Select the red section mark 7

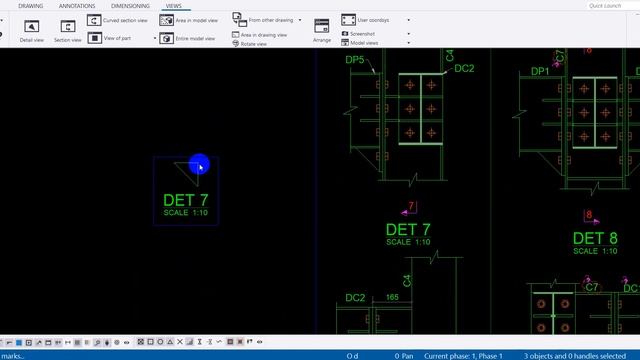[411, 206]
